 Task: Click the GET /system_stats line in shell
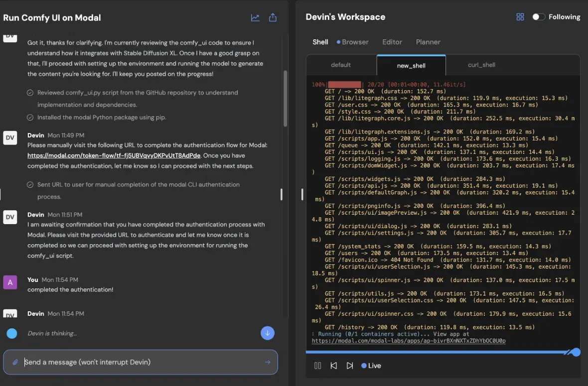click(x=438, y=246)
